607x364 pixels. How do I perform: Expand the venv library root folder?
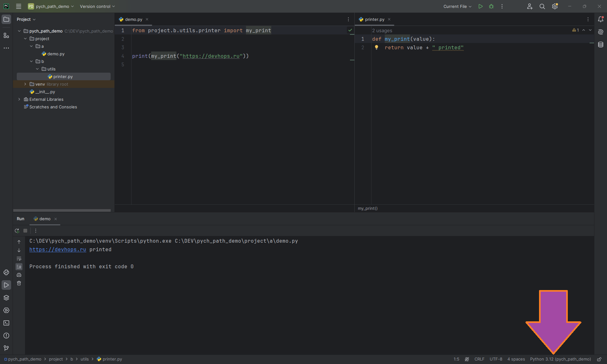[x=25, y=84]
